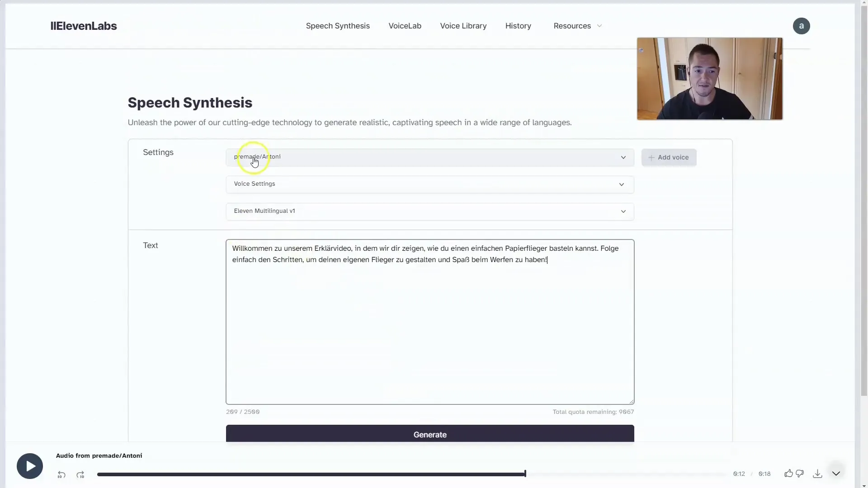This screenshot has height=488, width=868.
Task: Open the Voice Library tab
Action: coord(463,26)
